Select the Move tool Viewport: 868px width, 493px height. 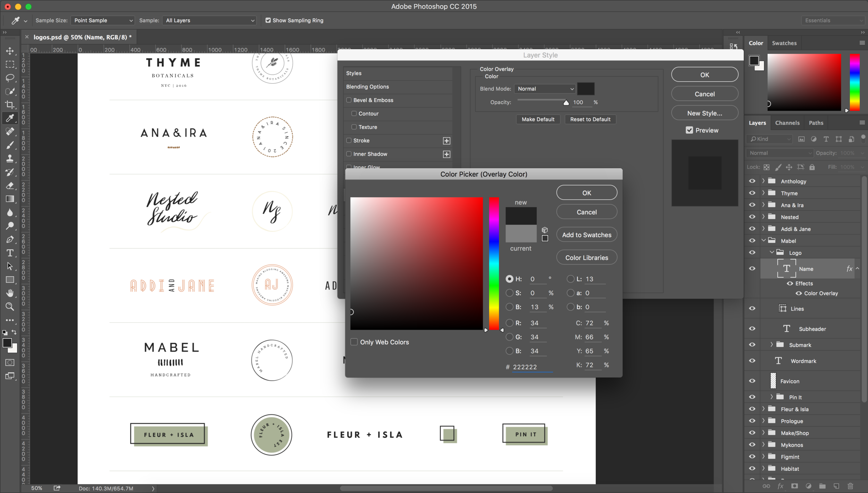pos(10,51)
